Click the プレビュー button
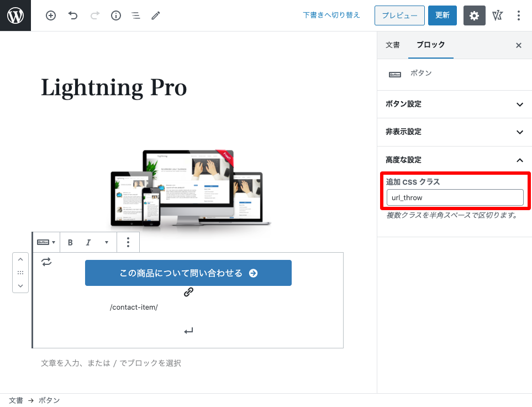 click(x=399, y=15)
